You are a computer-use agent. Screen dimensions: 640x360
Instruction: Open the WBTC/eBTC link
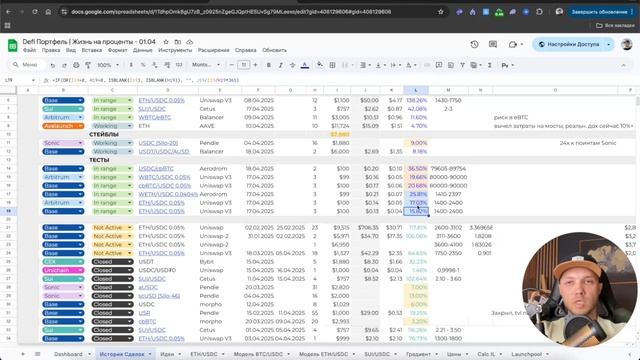(x=155, y=117)
